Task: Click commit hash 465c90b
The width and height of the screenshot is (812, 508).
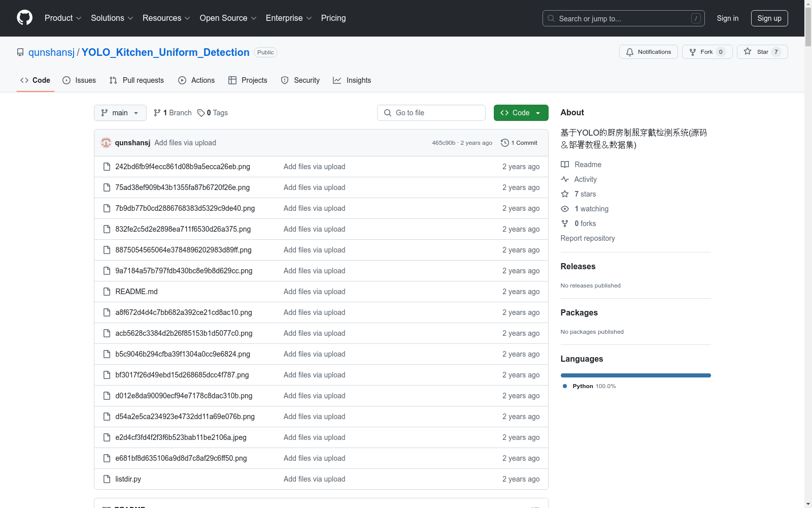Action: coord(444,143)
